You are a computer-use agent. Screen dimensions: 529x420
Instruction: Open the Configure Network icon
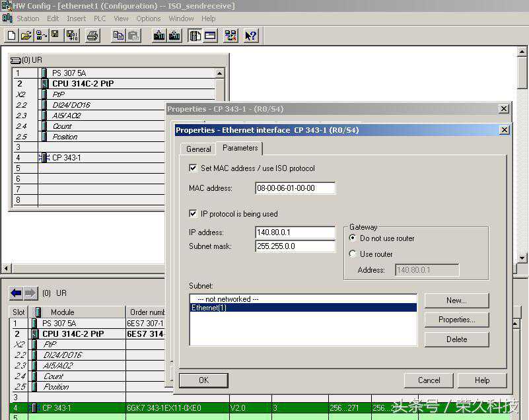(230, 36)
